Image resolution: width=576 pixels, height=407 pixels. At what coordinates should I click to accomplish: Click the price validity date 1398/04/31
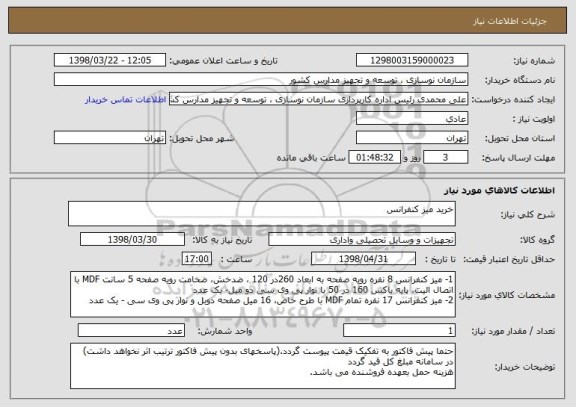pos(363,259)
